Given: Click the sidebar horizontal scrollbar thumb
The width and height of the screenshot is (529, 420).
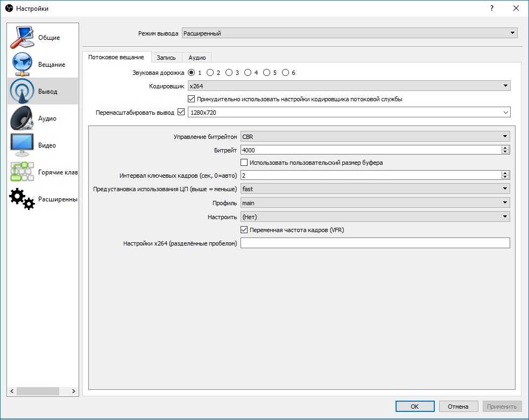Looking at the screenshot, I should pyautogui.click(x=38, y=391).
